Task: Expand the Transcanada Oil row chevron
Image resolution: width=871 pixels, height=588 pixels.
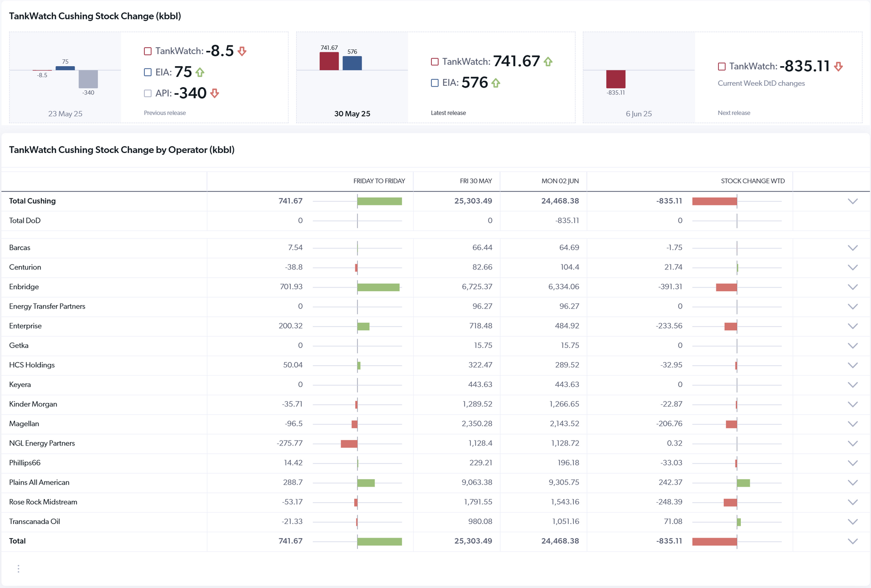Action: point(853,522)
